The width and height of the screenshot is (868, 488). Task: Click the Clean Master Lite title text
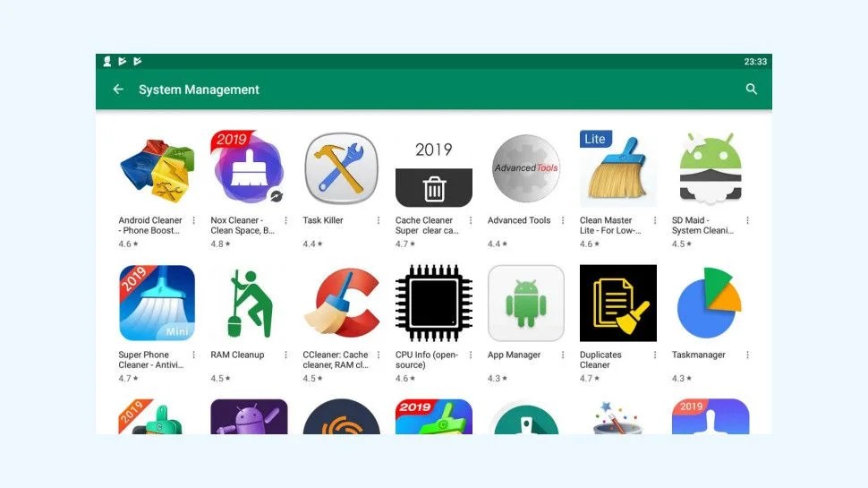(x=610, y=226)
